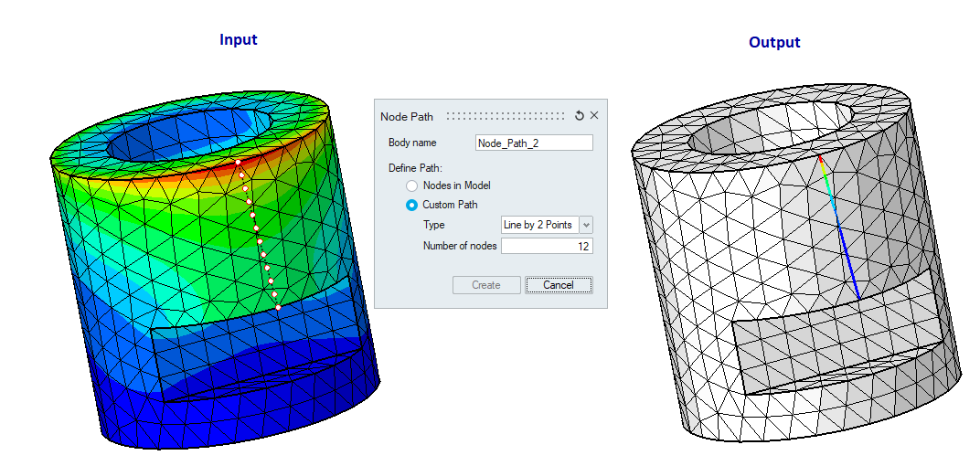Pick the topmost white node on input path
Viewport: 980px width, 466px height.
click(x=239, y=162)
